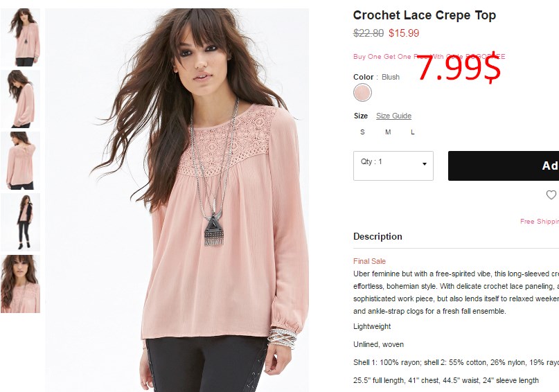The height and width of the screenshot is (392, 559).
Task: Choose size M
Action: [388, 132]
